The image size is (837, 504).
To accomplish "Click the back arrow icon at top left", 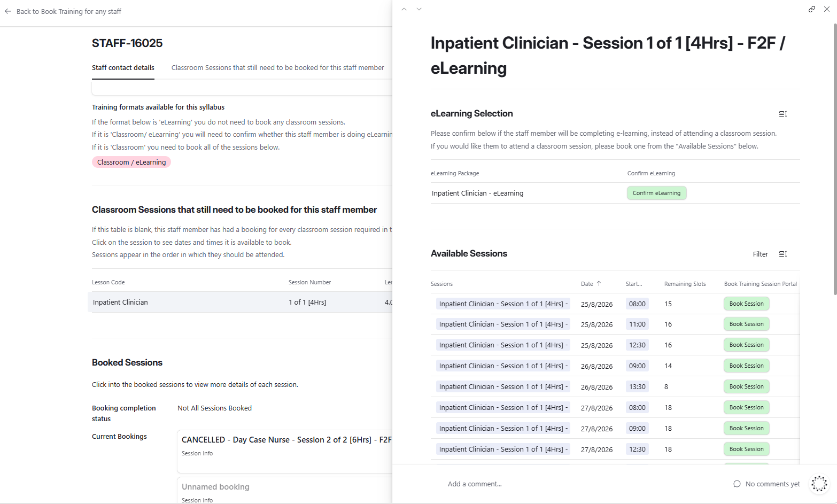I will click(8, 11).
